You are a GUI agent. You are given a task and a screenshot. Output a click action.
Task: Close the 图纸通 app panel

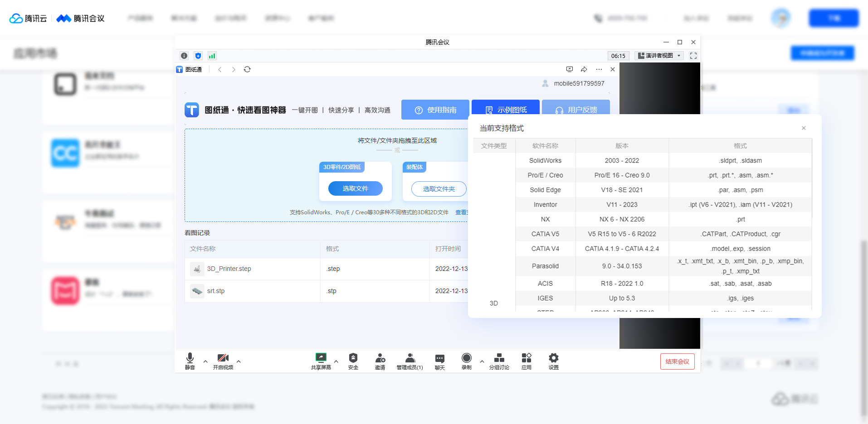point(613,69)
